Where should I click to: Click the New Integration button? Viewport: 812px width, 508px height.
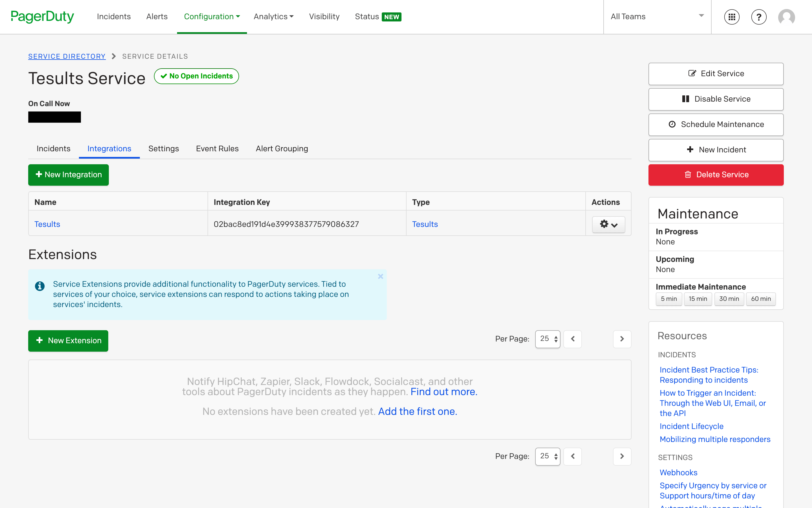point(69,175)
